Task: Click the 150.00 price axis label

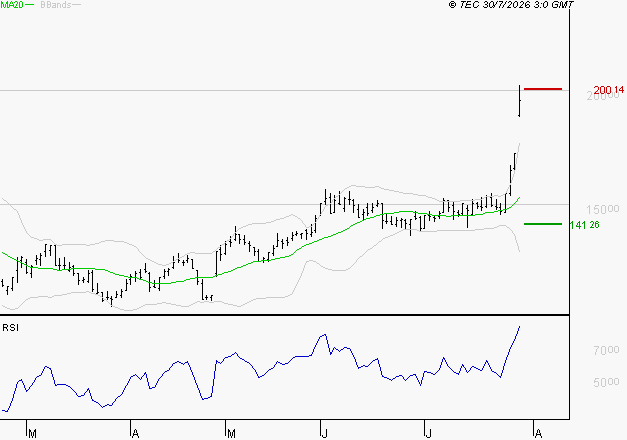Action: tap(603, 209)
